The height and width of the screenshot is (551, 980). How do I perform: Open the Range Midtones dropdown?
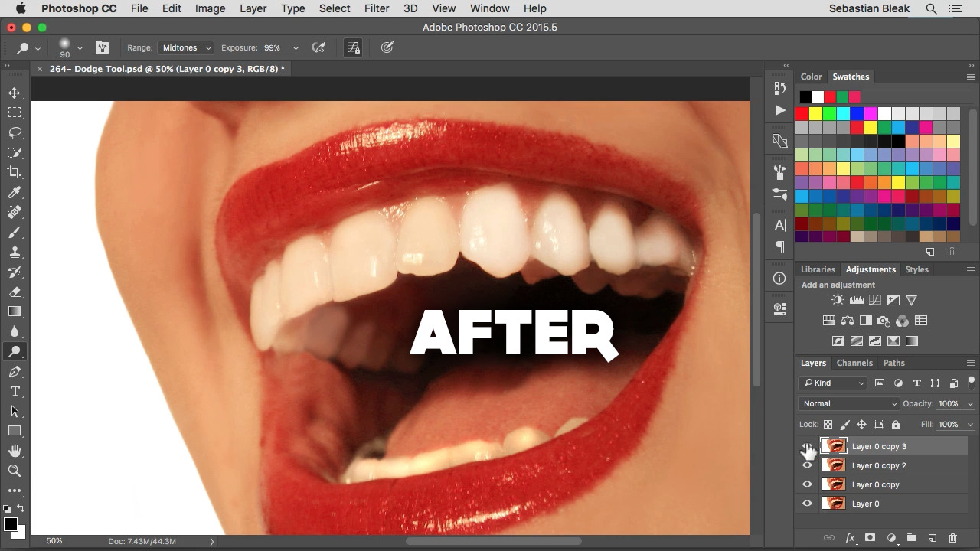click(186, 47)
